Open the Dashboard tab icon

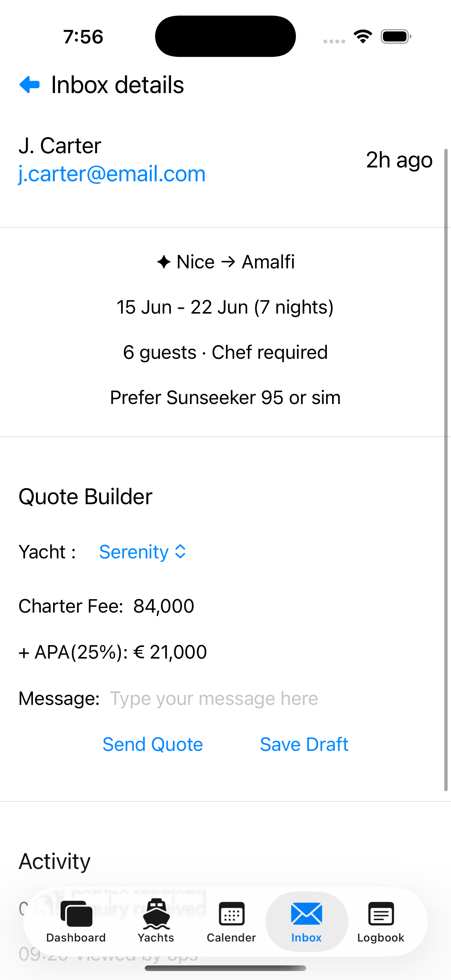tap(76, 914)
